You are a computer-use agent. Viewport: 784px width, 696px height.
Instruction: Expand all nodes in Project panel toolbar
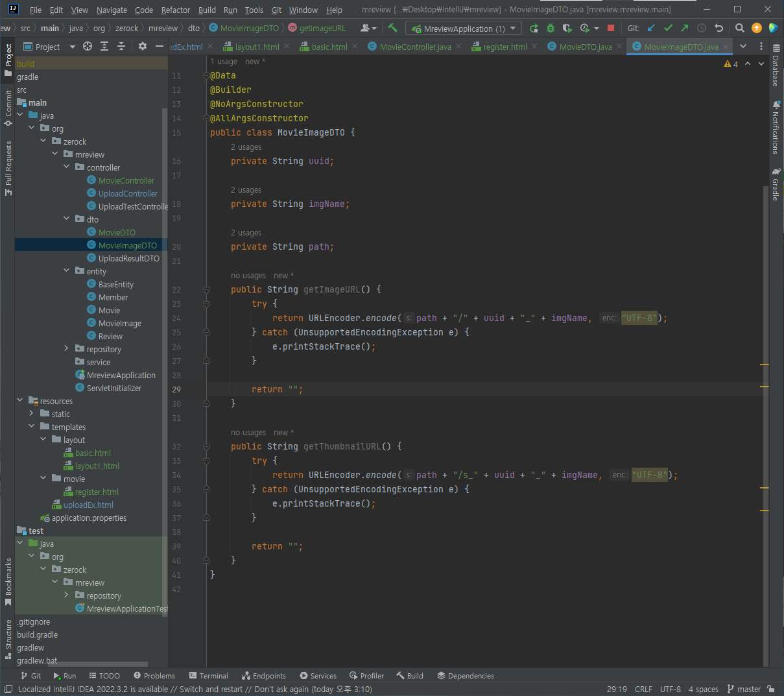(104, 46)
